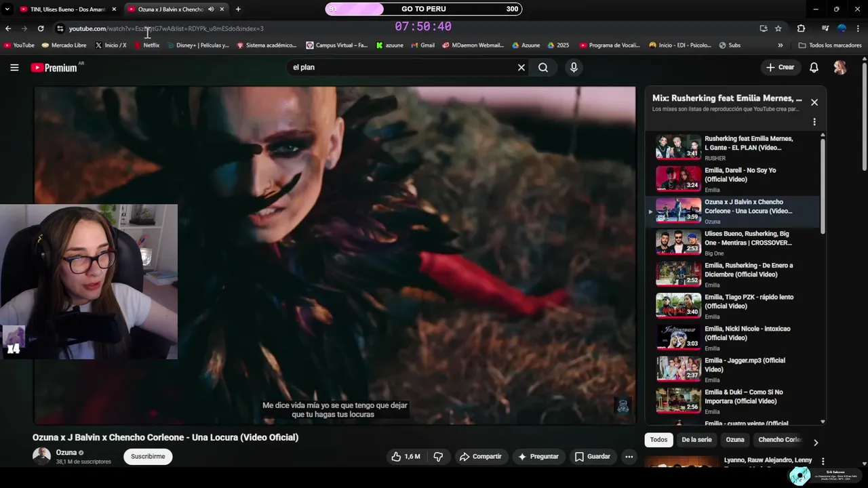Viewport: 868px width, 488px height.
Task: Expand hidden bookmarks with double chevron
Action: coord(780,45)
